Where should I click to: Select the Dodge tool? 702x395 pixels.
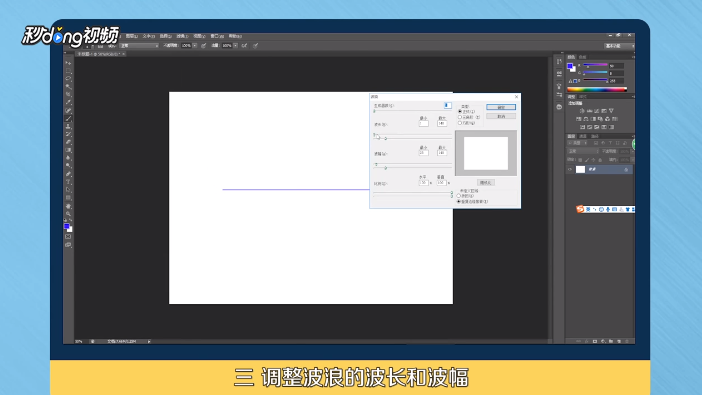pyautogui.click(x=68, y=166)
